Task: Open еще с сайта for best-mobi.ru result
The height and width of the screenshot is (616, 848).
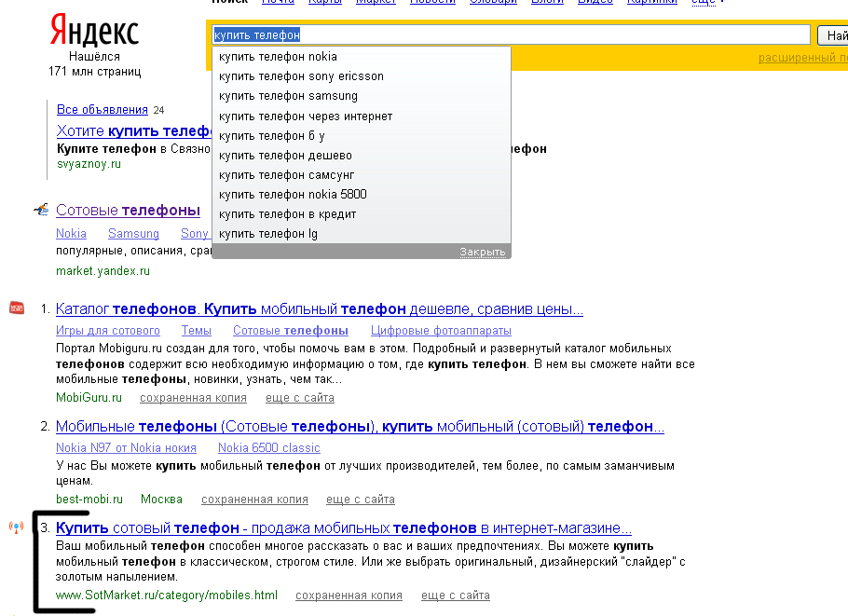Action: 361,500
